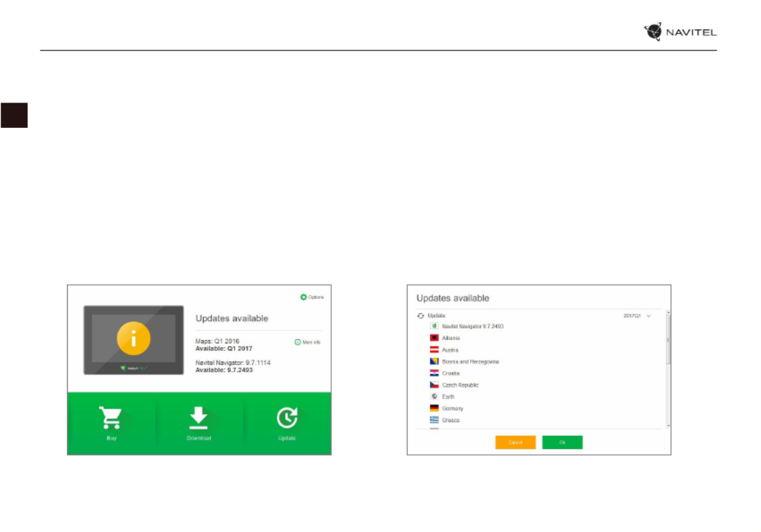Click the 'Available: Q1 2017' text
Screen dimensions: 761x532
(224, 348)
